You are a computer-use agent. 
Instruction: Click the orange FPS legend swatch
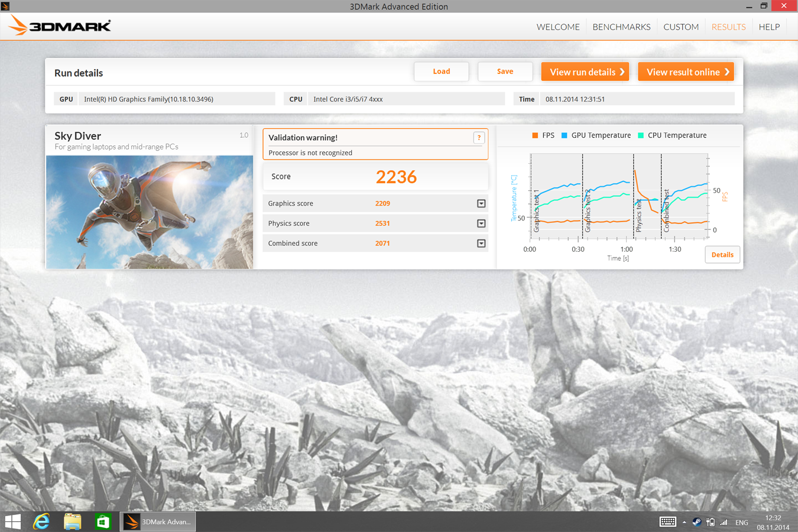click(x=535, y=135)
